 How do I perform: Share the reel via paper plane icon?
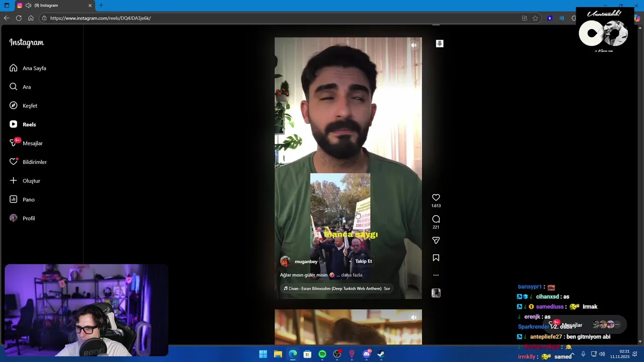coord(436,240)
